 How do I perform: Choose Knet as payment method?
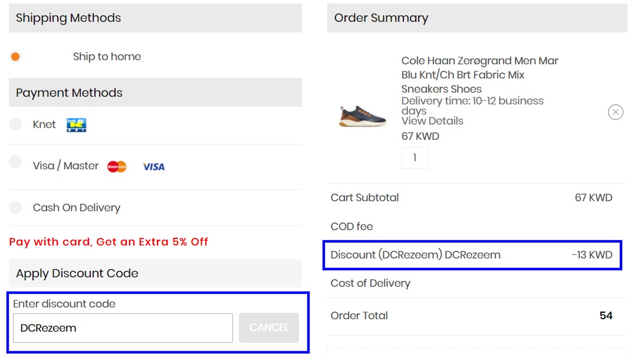(15, 125)
